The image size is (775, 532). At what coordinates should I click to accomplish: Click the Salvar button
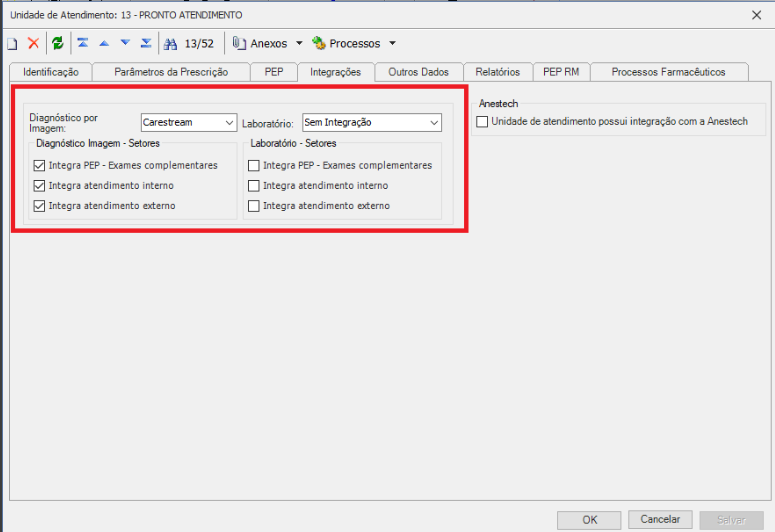click(x=731, y=520)
